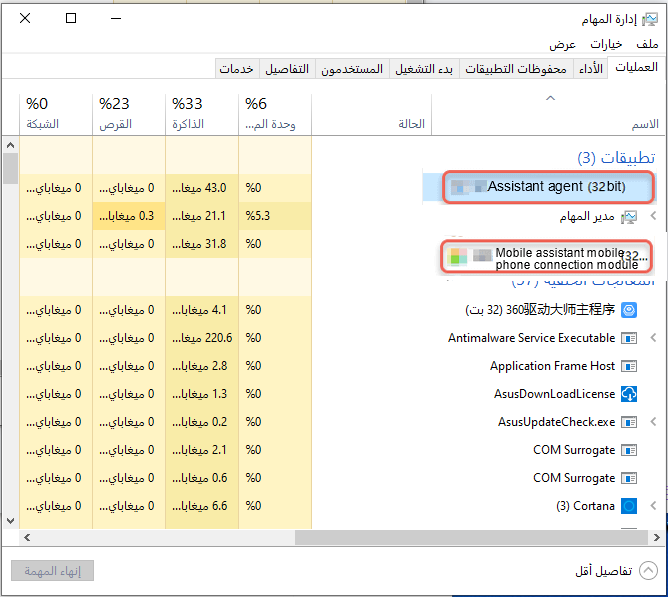Open the عرض menu

pyautogui.click(x=562, y=44)
